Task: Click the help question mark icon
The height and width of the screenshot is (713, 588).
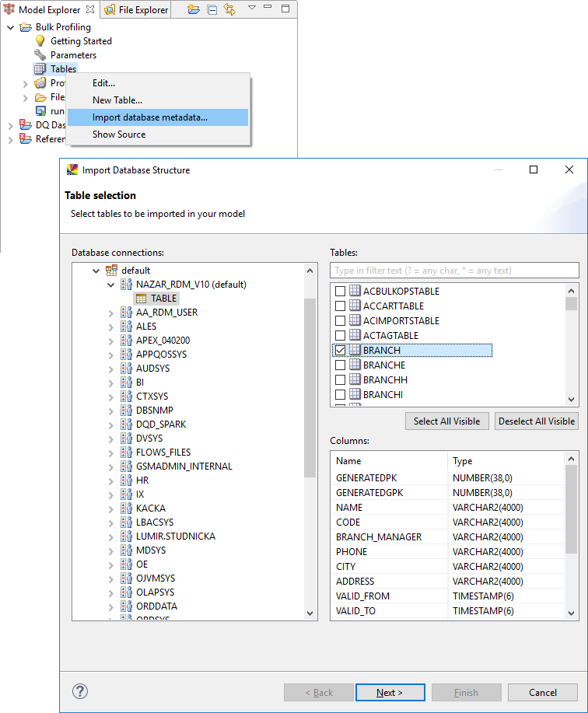Action: (x=80, y=691)
